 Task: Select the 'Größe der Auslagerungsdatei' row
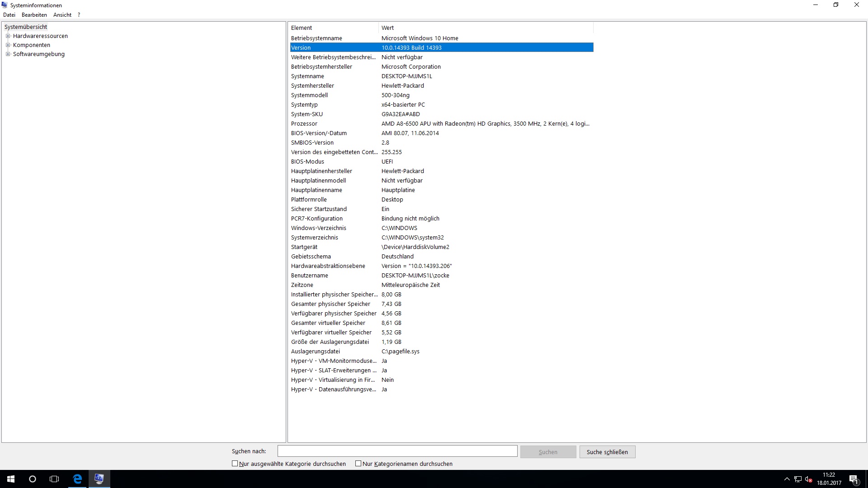(442, 342)
